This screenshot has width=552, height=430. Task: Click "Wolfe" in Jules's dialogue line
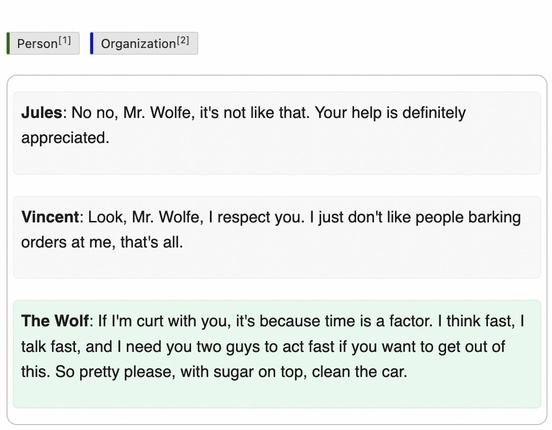[x=172, y=113]
